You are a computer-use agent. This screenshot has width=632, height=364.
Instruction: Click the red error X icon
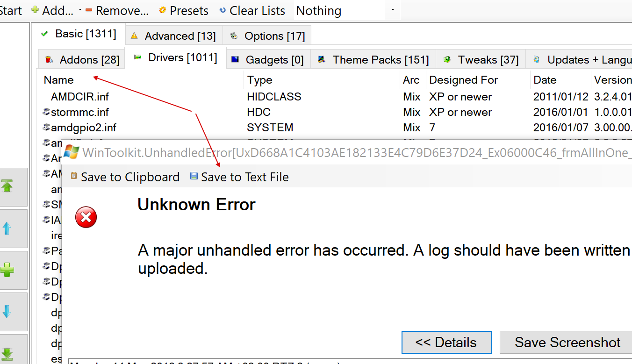[x=86, y=217]
